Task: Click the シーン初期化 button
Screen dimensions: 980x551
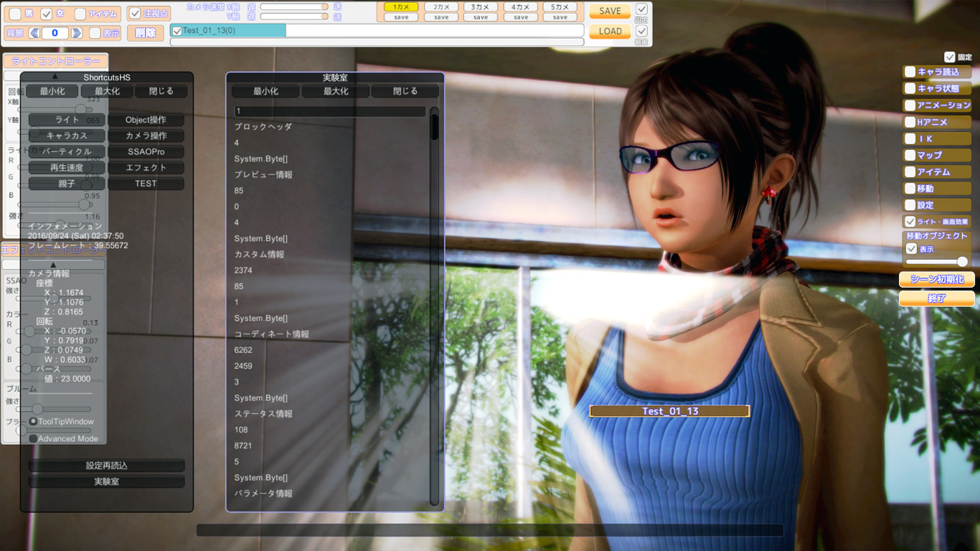Action: [937, 279]
